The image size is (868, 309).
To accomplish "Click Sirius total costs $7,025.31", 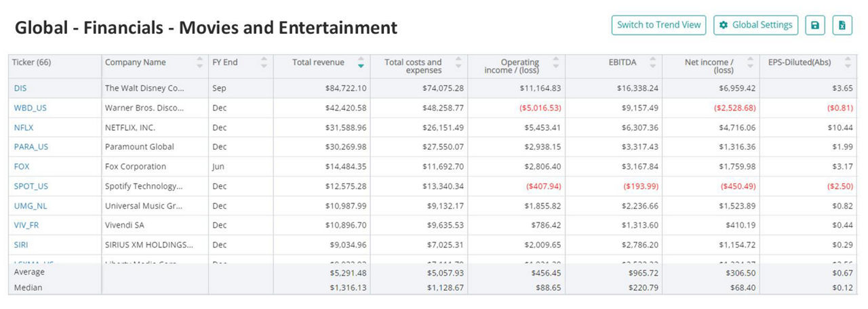I will point(444,245).
